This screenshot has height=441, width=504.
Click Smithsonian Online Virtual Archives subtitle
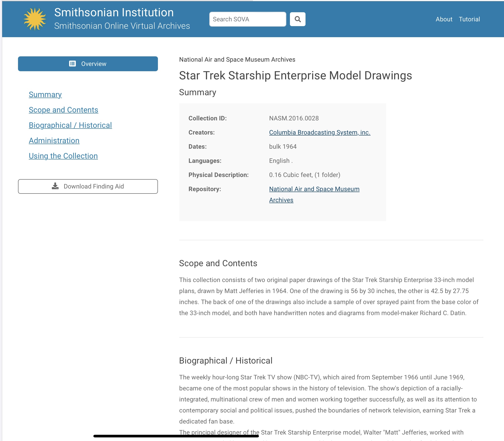(122, 26)
